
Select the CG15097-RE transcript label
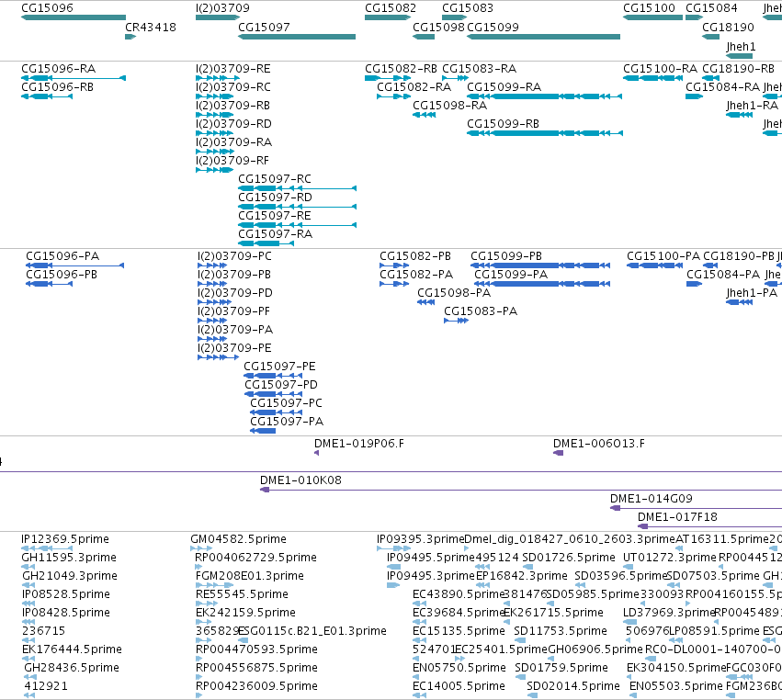(275, 216)
